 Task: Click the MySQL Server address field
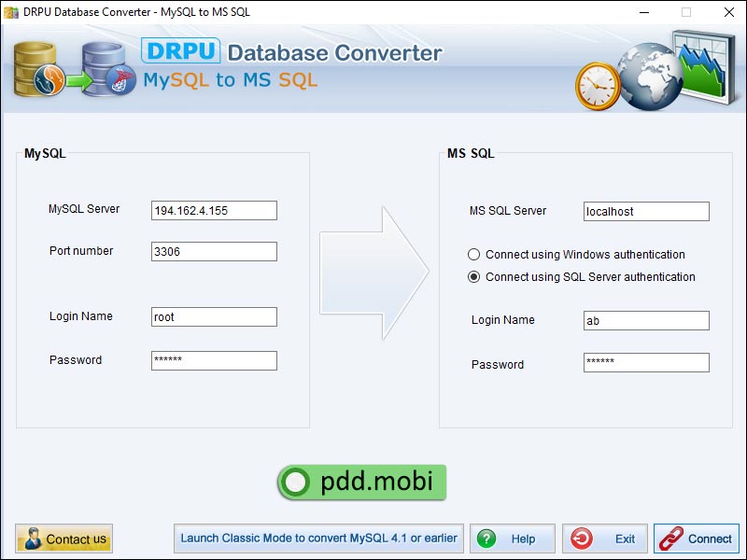213,210
